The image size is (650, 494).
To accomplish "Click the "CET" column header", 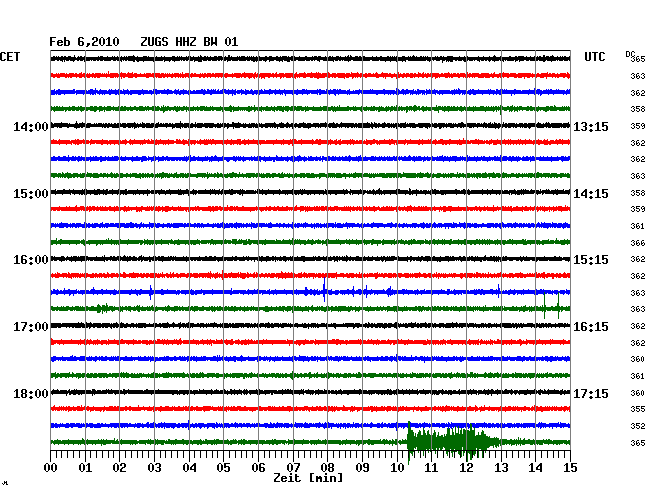I will (x=10, y=57).
